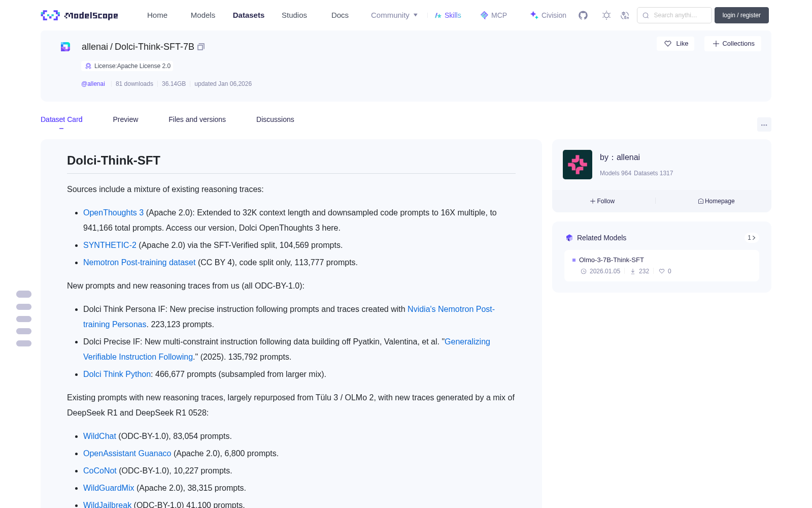Open Civision from the navbar
Image resolution: width=812 pixels, height=508 pixels.
[x=548, y=15]
